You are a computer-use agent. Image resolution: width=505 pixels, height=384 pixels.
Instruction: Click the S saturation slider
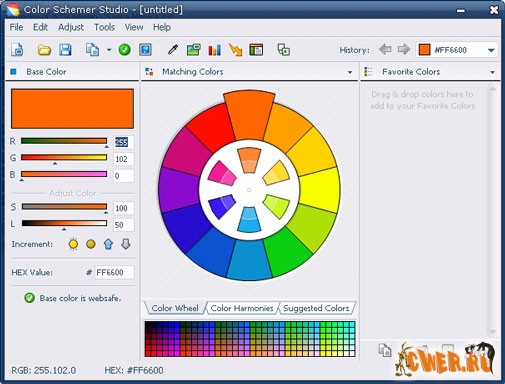coord(64,207)
